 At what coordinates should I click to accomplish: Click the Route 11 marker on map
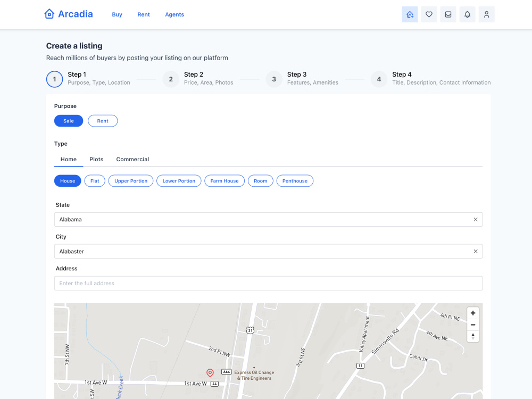360,365
